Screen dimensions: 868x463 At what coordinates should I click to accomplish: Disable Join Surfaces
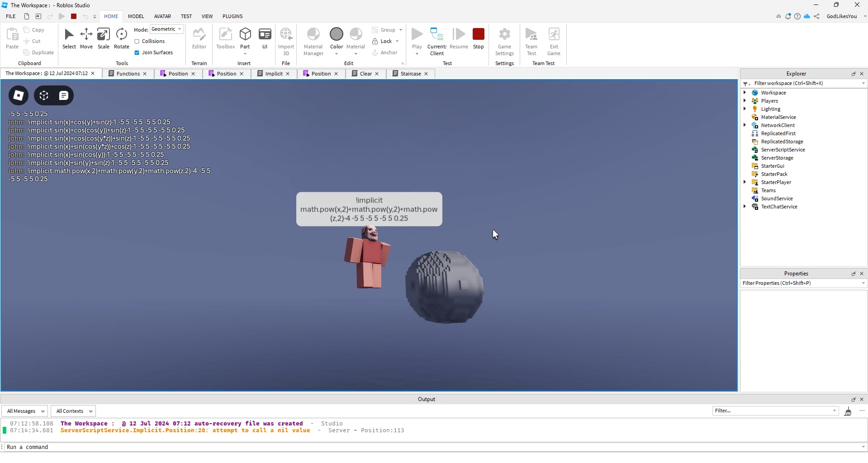point(137,52)
